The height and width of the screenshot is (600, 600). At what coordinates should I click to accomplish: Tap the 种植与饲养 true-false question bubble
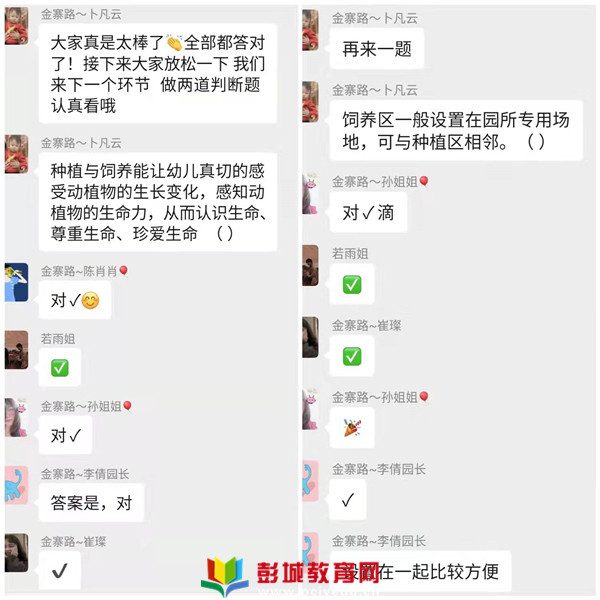tap(158, 202)
